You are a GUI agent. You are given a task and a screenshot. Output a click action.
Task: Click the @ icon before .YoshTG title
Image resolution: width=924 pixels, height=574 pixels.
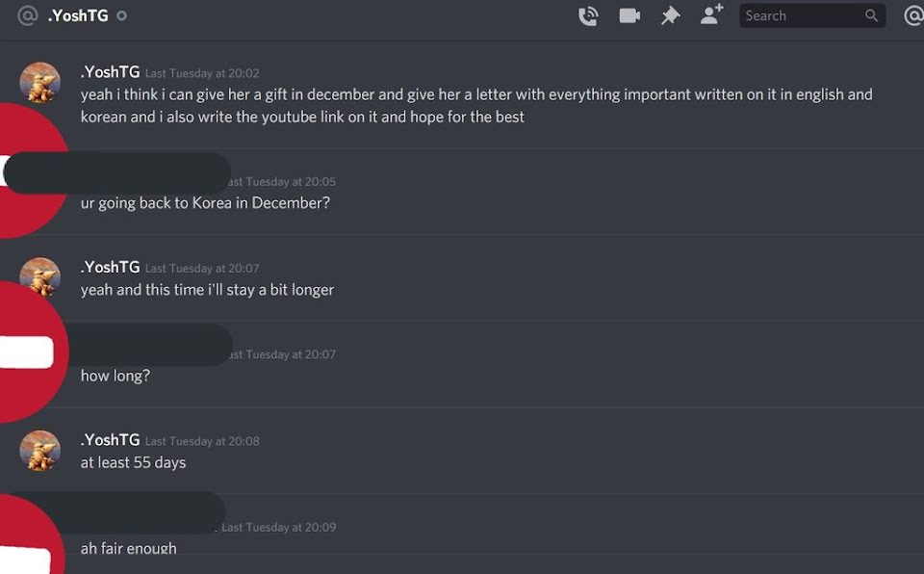tap(28, 15)
